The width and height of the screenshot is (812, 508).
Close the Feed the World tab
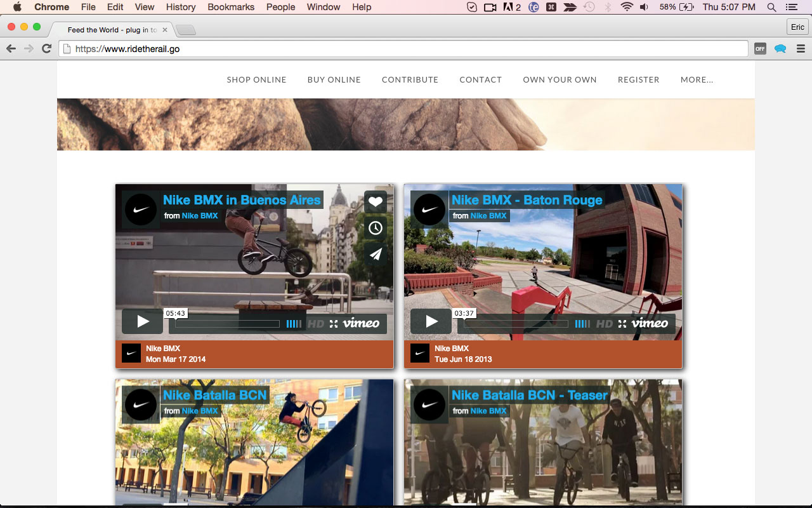(x=166, y=30)
